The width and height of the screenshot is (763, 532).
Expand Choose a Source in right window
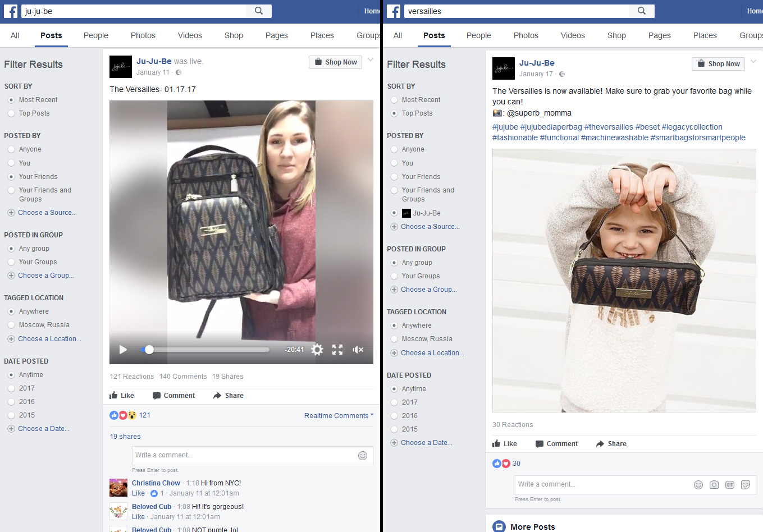(x=430, y=227)
